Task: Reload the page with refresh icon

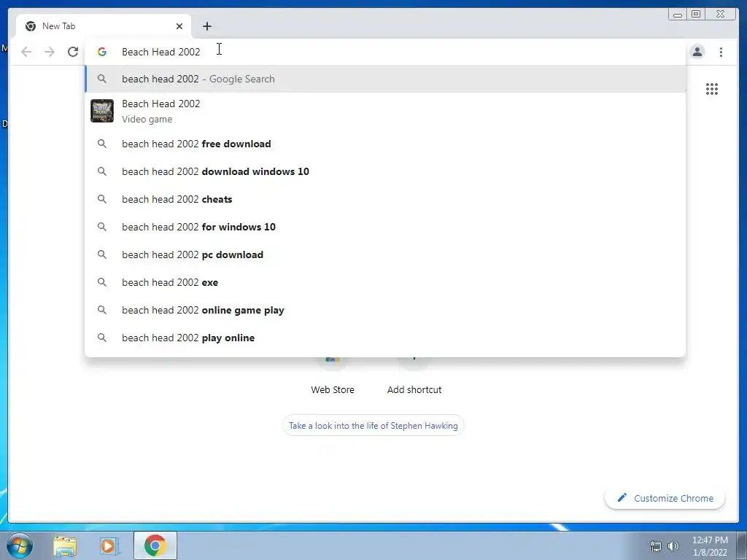Action: pyautogui.click(x=73, y=52)
